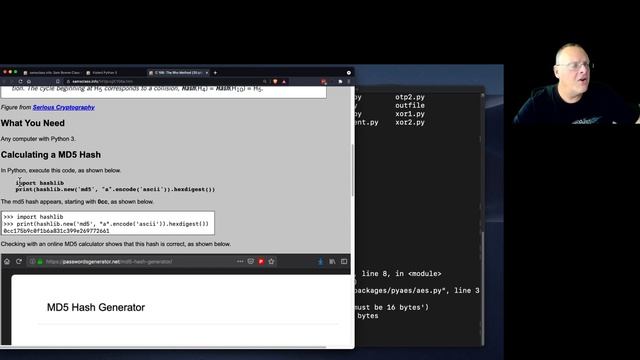The width and height of the screenshot is (640, 360).
Task: Click otp2.py in the terminal window
Action: tap(410, 97)
